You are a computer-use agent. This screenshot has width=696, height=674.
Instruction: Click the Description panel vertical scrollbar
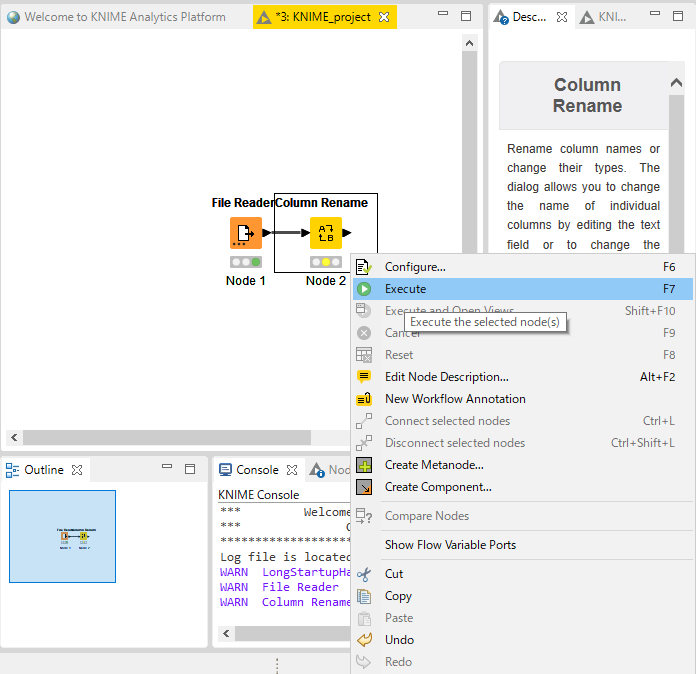coord(676,173)
